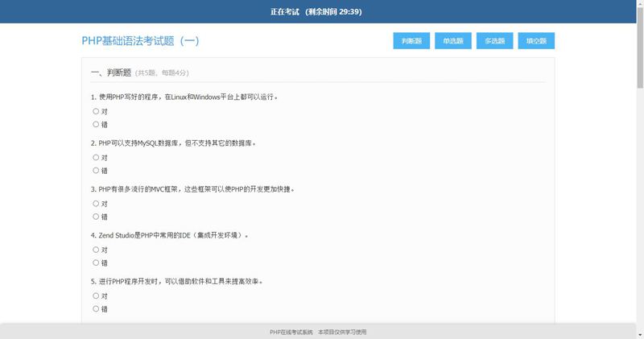Image resolution: width=644 pixels, height=339 pixels.
Task: Go to the 多选题 section
Action: pos(494,41)
